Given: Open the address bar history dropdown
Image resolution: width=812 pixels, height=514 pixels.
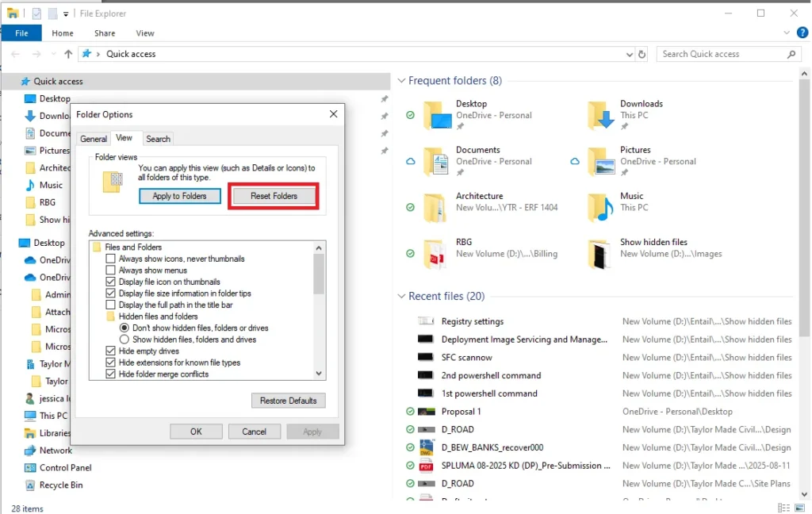Looking at the screenshot, I should point(629,53).
